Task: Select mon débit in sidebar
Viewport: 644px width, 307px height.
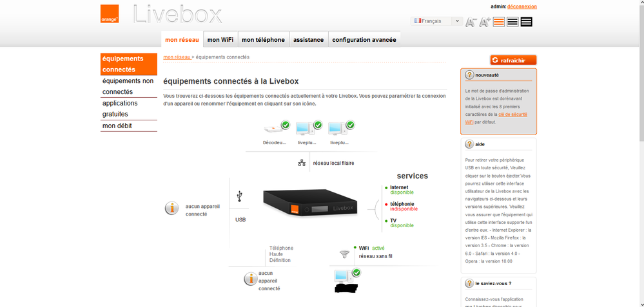Action: coord(117,126)
